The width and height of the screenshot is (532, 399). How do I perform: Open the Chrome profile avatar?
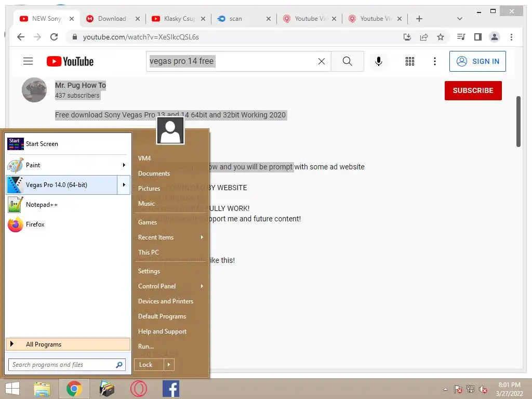click(495, 37)
